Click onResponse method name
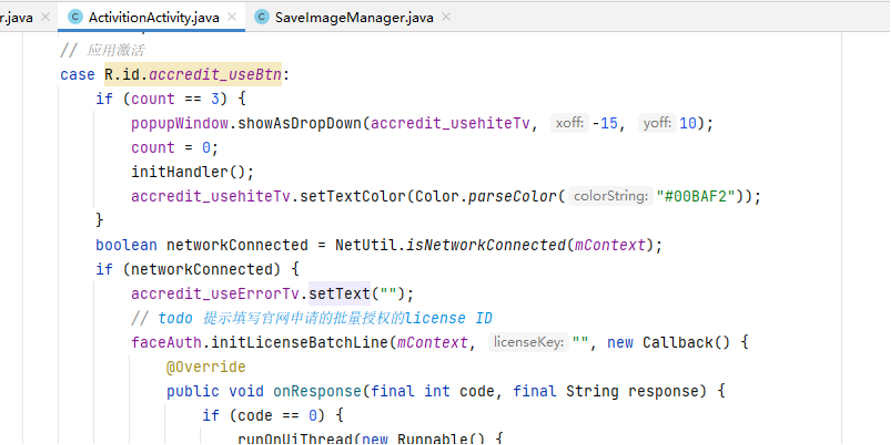Screen dimensions: 891x445 click(317, 392)
